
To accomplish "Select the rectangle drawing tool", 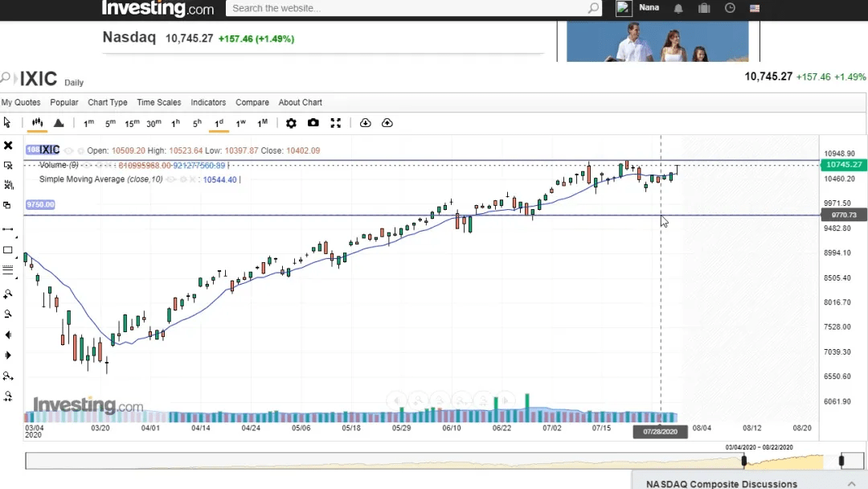I will point(8,250).
